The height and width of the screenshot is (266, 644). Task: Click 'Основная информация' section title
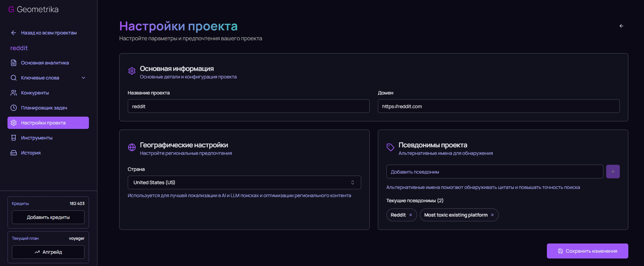point(177,69)
